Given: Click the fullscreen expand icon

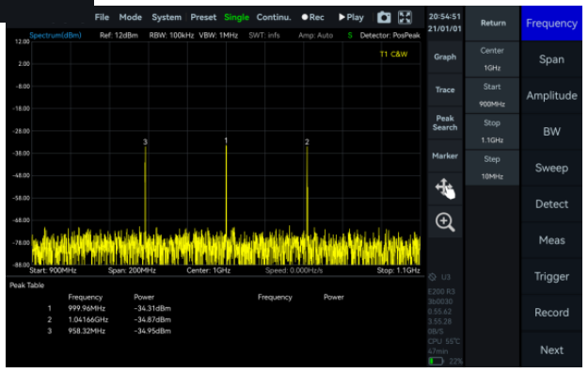Looking at the screenshot, I should click(405, 17).
